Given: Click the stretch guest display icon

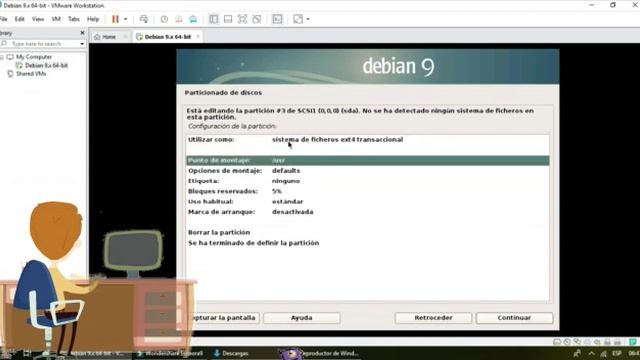Looking at the screenshot, I should (x=298, y=19).
